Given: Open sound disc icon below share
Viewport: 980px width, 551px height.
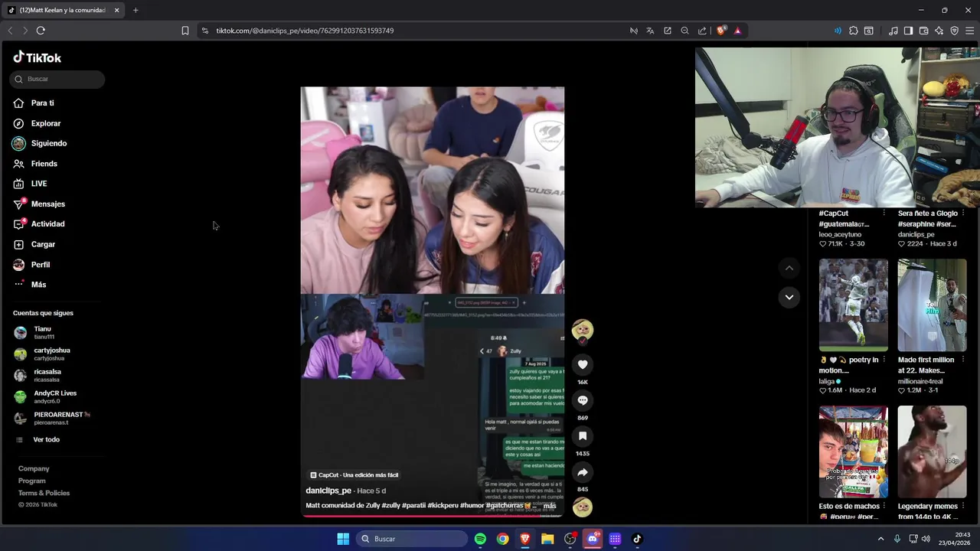Looking at the screenshot, I should pos(583,507).
